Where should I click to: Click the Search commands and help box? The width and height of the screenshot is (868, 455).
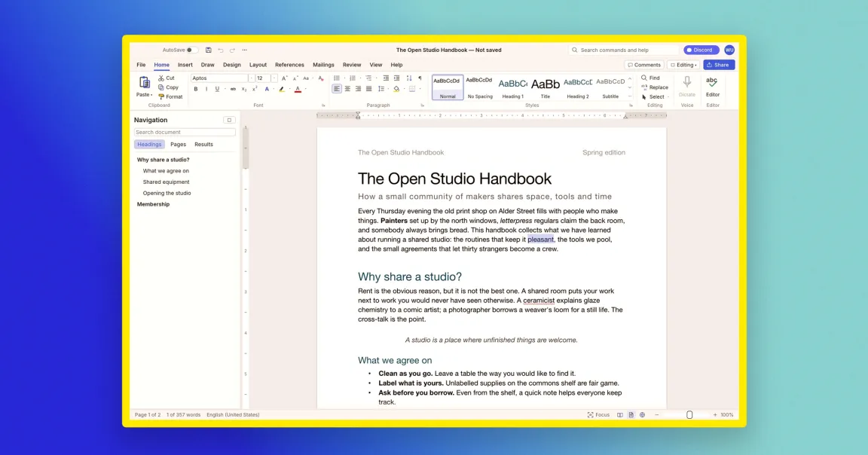(624, 50)
